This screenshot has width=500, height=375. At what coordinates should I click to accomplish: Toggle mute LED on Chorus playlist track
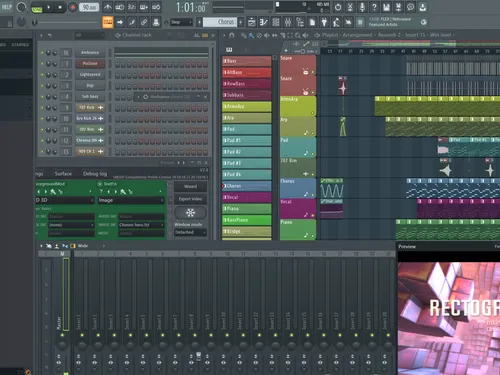[x=313, y=195]
